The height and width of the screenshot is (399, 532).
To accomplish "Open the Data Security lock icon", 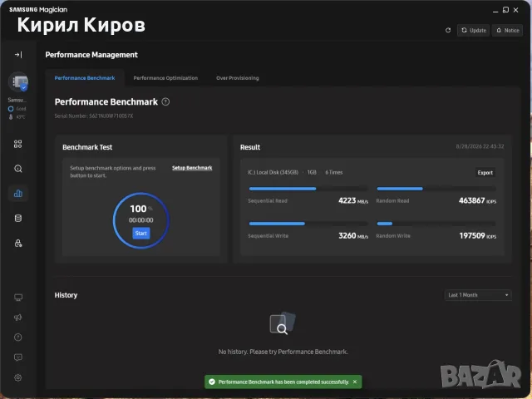I will (18, 243).
